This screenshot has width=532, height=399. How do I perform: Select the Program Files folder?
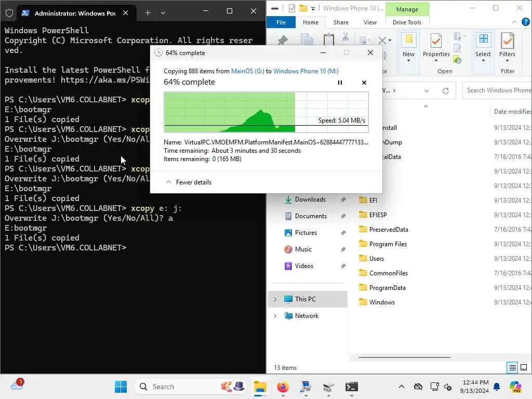pos(383,244)
